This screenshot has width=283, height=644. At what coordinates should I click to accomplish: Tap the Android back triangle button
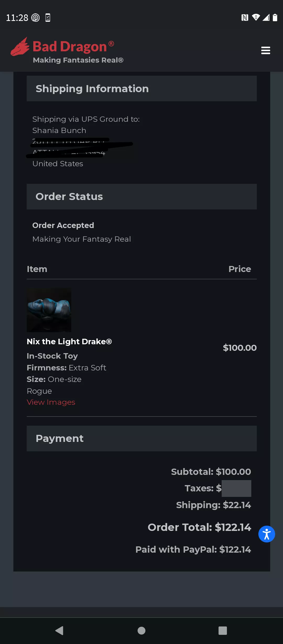59,631
